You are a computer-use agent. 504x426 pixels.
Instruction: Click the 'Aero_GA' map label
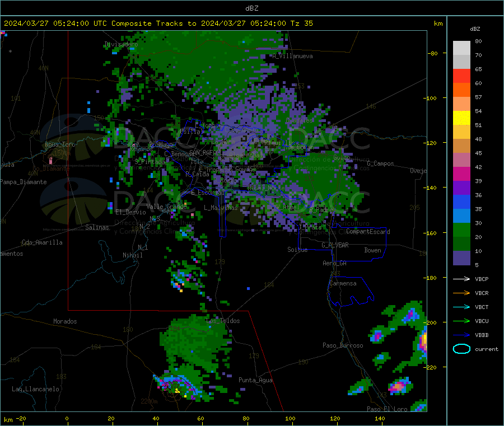(x=335, y=264)
